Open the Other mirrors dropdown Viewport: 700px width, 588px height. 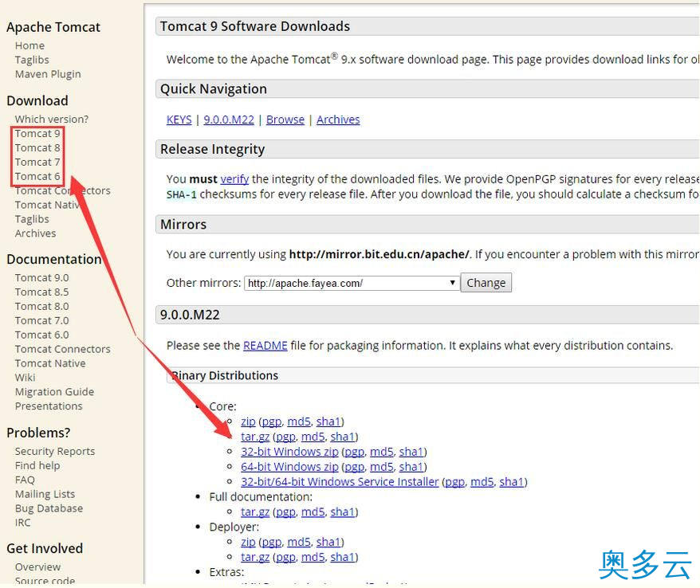[352, 283]
